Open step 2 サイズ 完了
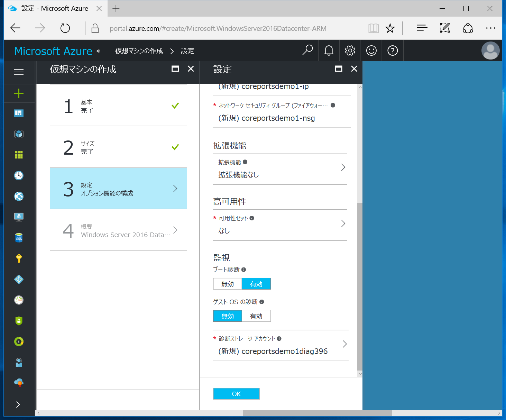The image size is (506, 420). [x=118, y=147]
